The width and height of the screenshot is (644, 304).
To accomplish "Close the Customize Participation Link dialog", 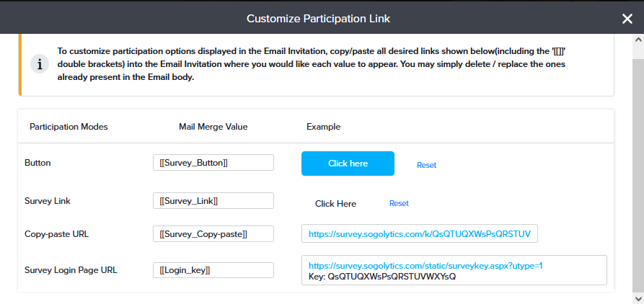I will [627, 19].
